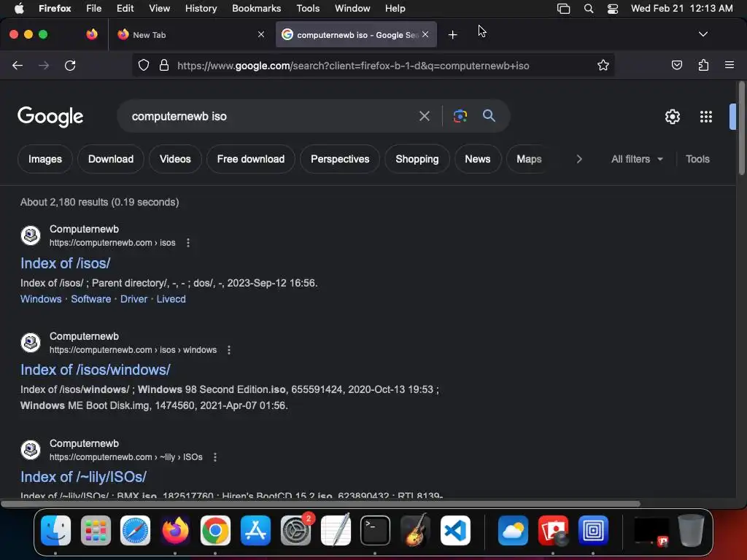Screen dimensions: 747x560
Task: Open Terminal from the Dock
Action: point(376,531)
